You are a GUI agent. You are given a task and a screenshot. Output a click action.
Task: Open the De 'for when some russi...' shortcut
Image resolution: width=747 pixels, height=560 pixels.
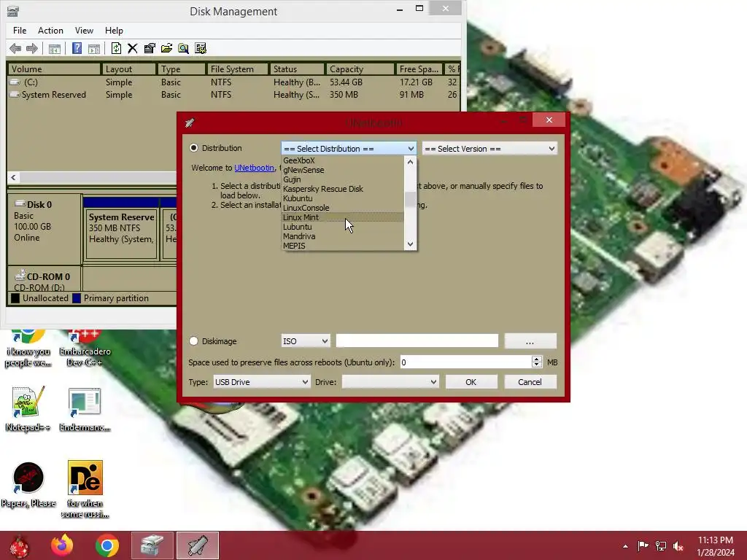pos(85,489)
